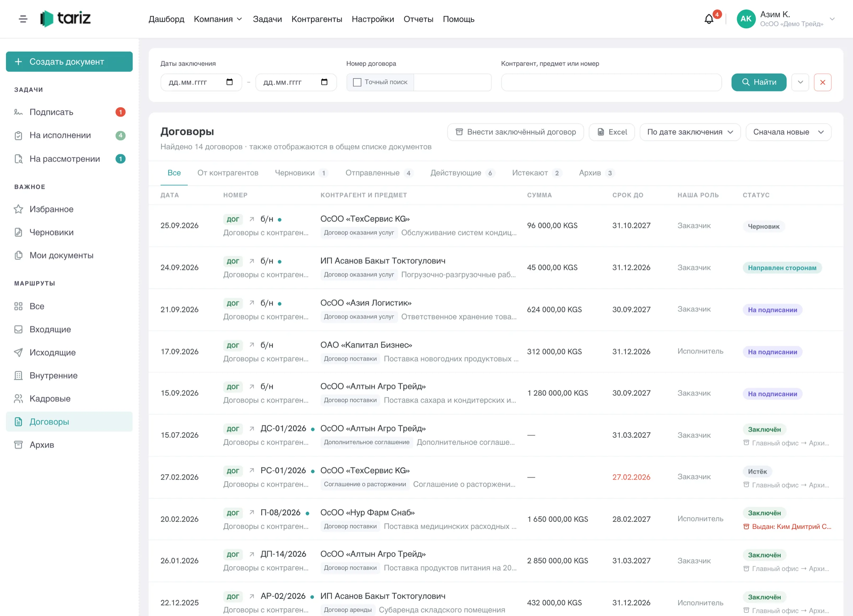The width and height of the screenshot is (853, 616).
Task: Open the notifications bell
Action: 709,19
